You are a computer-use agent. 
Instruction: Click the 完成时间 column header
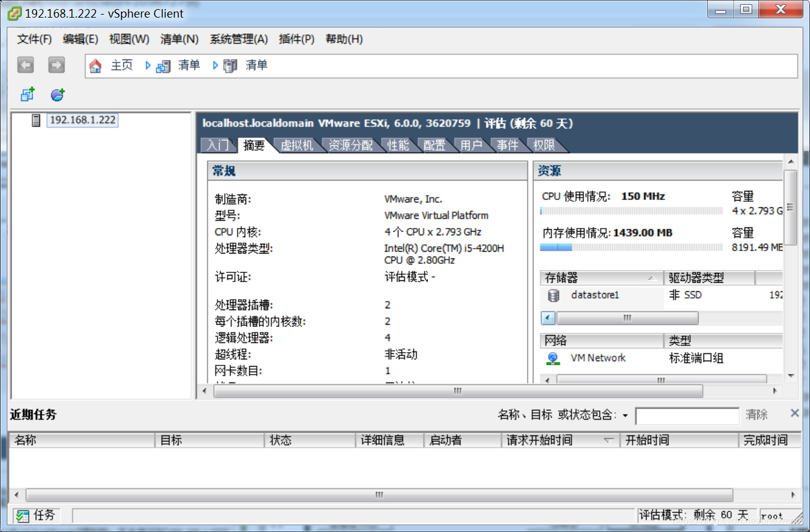(769, 440)
